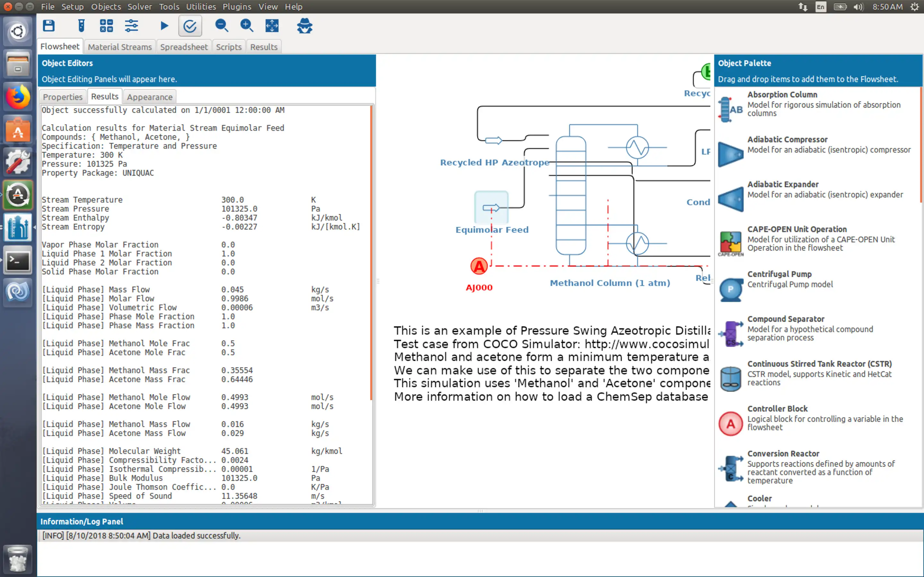Click the zoom in magnifier icon
924x577 pixels.
point(247,25)
